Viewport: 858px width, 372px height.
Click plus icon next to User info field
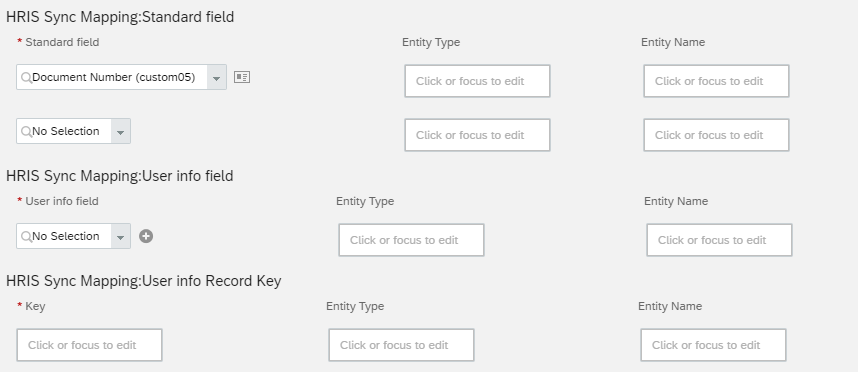click(x=146, y=236)
